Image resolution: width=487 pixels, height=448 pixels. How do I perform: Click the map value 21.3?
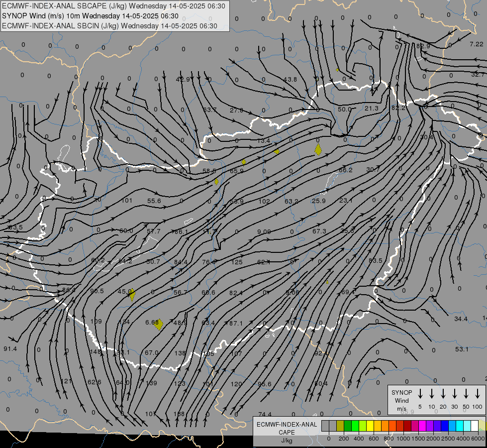(372, 108)
